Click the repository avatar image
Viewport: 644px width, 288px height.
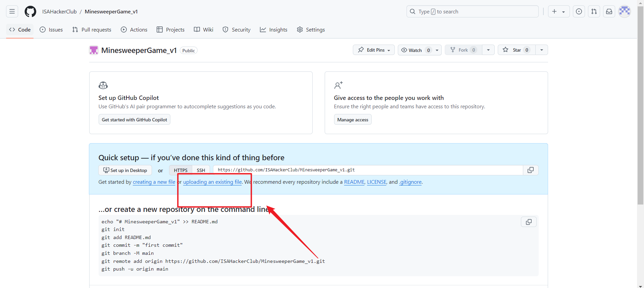coord(94,50)
